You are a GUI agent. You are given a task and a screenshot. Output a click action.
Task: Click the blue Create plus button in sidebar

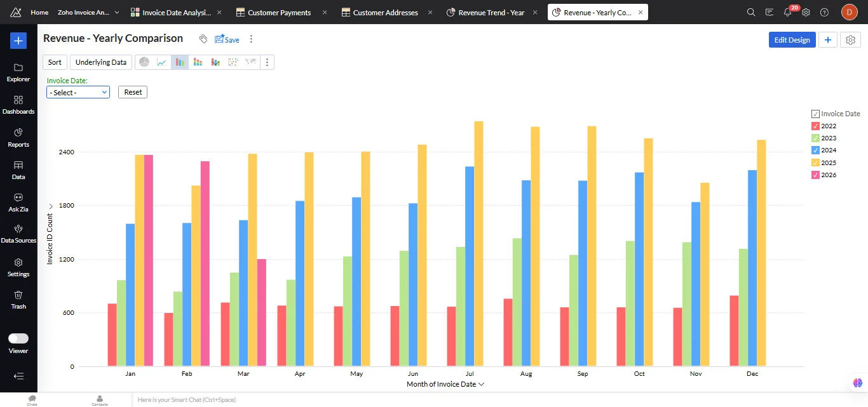click(18, 41)
